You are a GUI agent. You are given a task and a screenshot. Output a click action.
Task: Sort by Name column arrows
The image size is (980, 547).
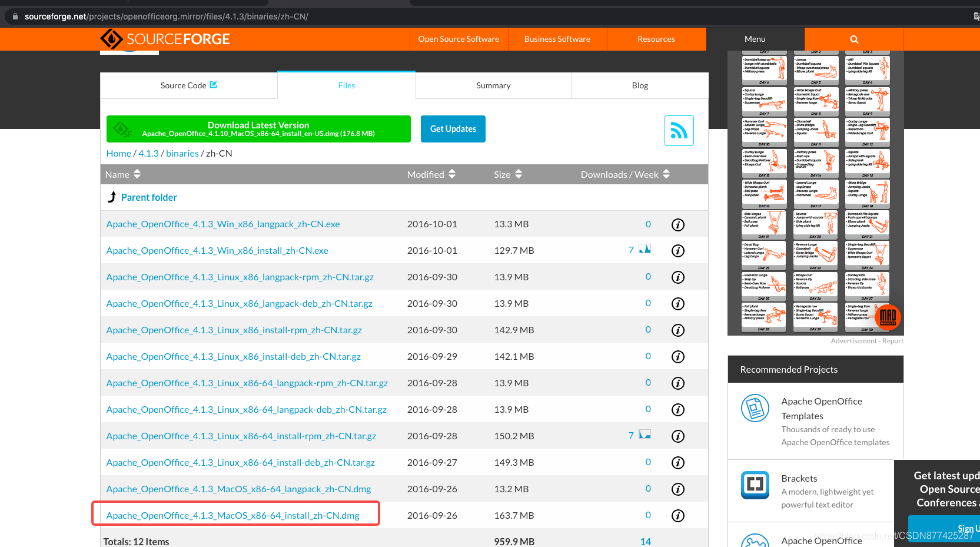[137, 174]
